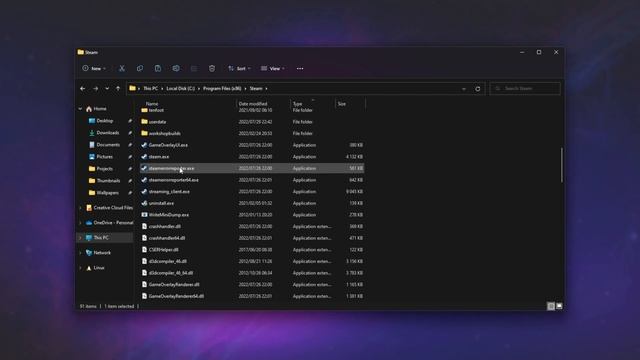
Task: Expand the Creative Cloud Files node
Action: click(80, 208)
